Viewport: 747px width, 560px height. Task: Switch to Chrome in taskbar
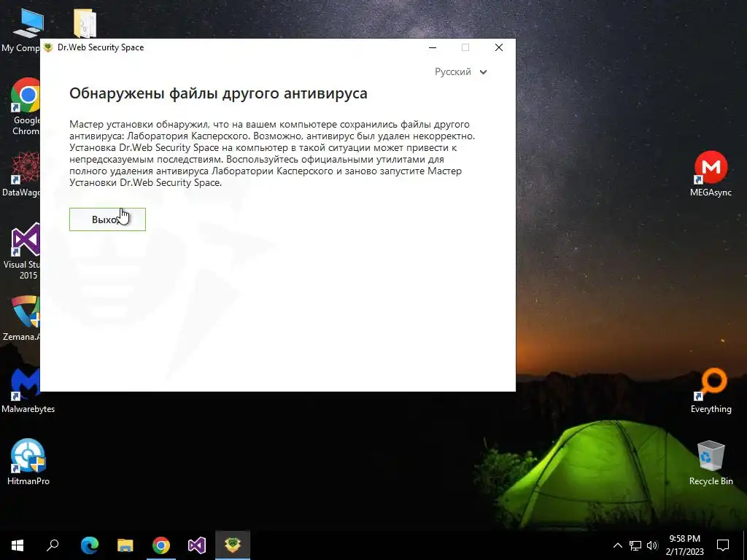pos(161,545)
